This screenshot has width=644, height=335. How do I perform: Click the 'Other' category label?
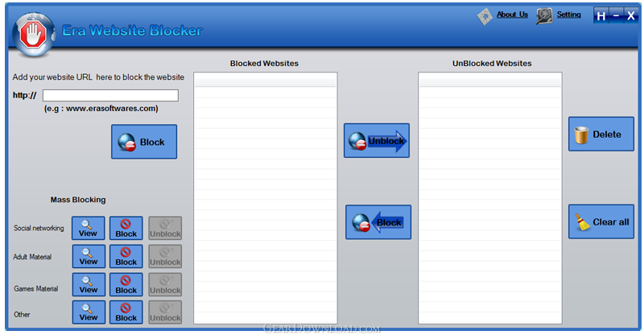tap(23, 314)
